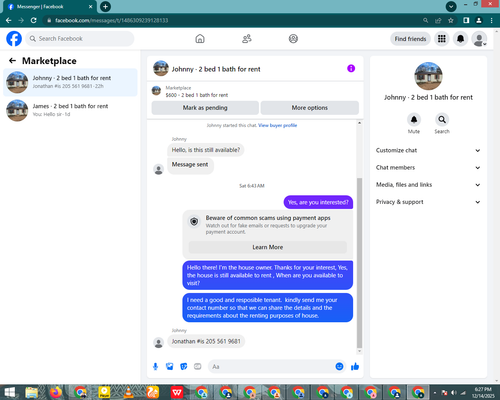Open the tab search dropdown in title bar

coord(451,6)
